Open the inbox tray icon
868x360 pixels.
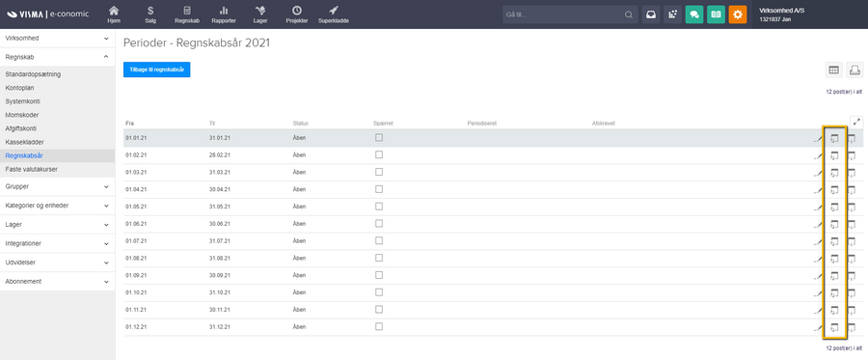[650, 14]
